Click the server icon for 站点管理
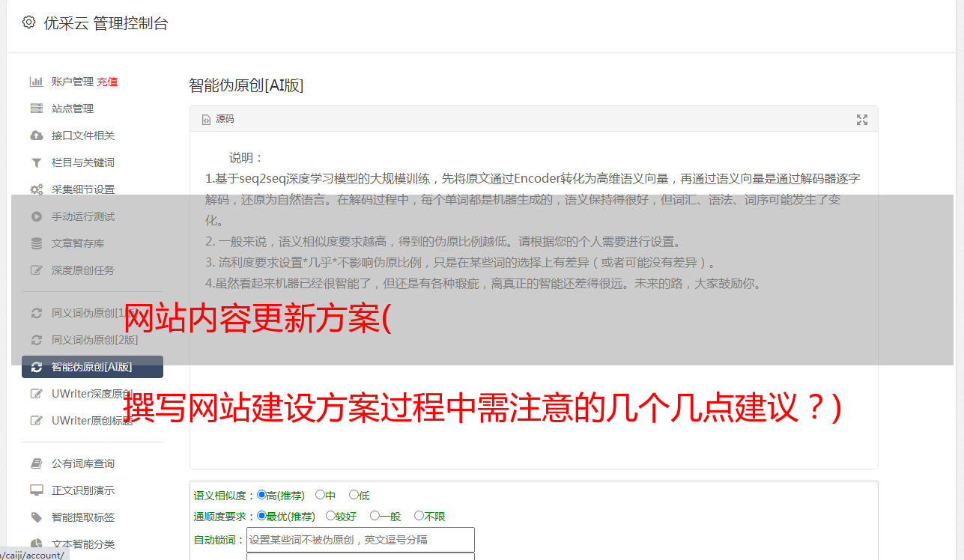 pos(36,109)
